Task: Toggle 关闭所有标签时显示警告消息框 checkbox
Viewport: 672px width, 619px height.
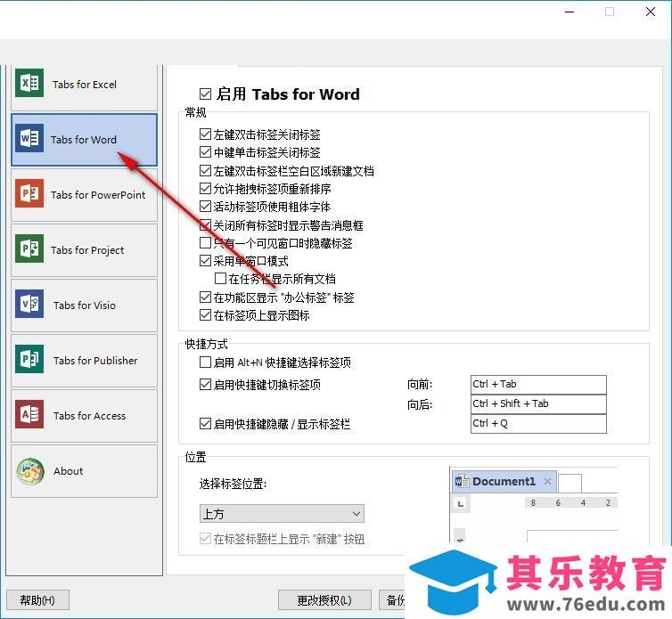Action: [205, 225]
